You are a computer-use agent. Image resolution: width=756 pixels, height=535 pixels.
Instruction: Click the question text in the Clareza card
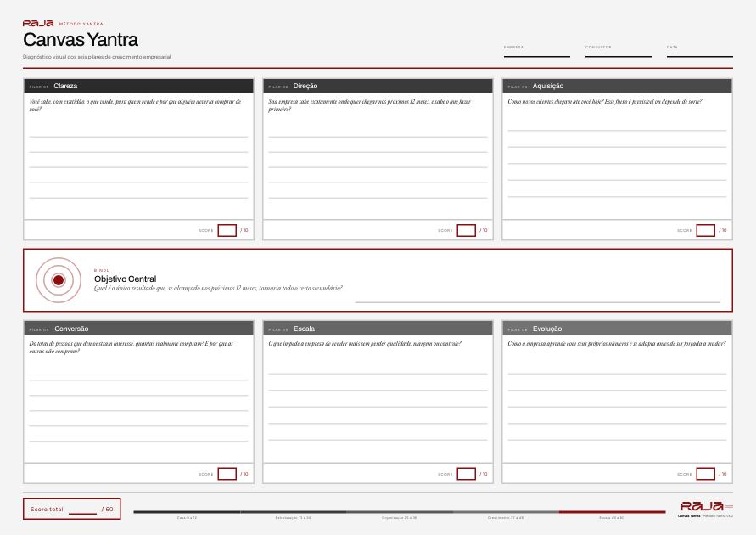click(135, 105)
